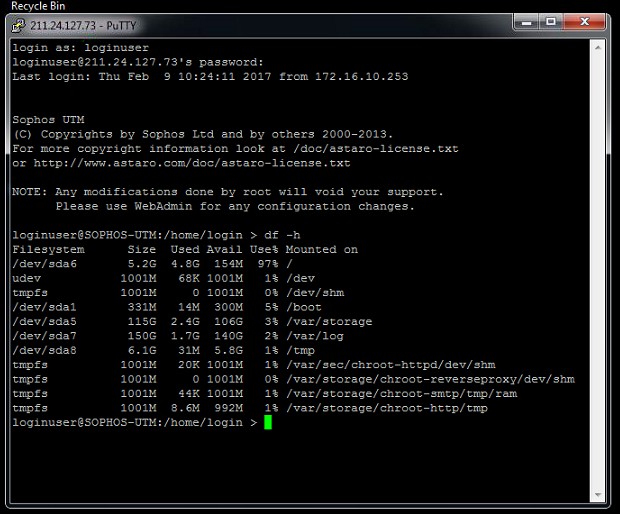Click the /dev/sda8 row name
620x514 pixels.
44,350
